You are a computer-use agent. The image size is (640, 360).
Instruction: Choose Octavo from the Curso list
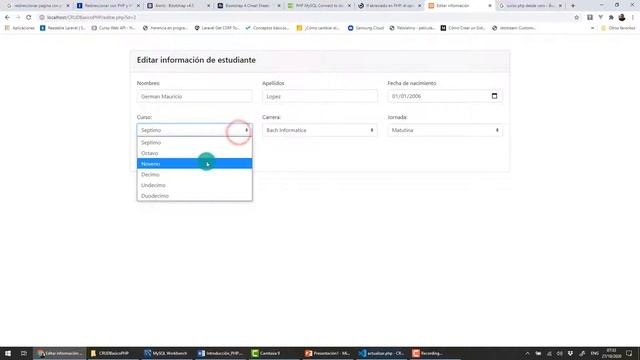[x=194, y=153]
